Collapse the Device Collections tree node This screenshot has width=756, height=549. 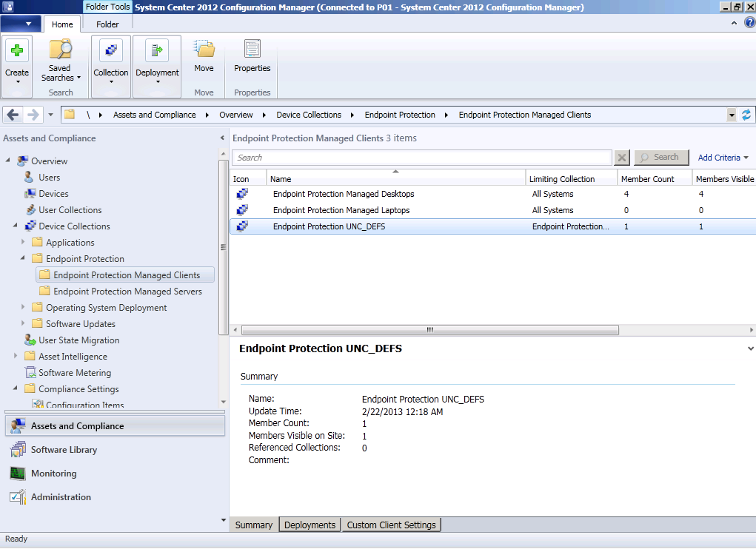pyautogui.click(x=16, y=225)
